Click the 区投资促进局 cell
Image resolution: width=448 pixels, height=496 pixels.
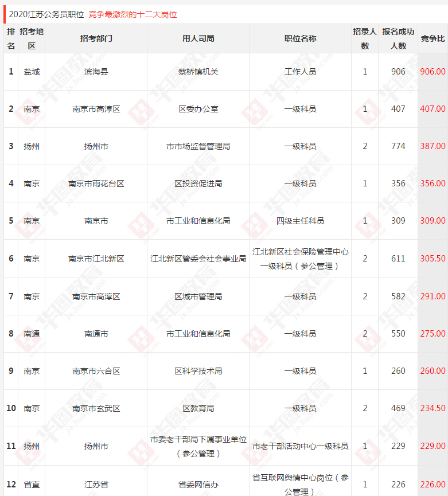click(198, 183)
